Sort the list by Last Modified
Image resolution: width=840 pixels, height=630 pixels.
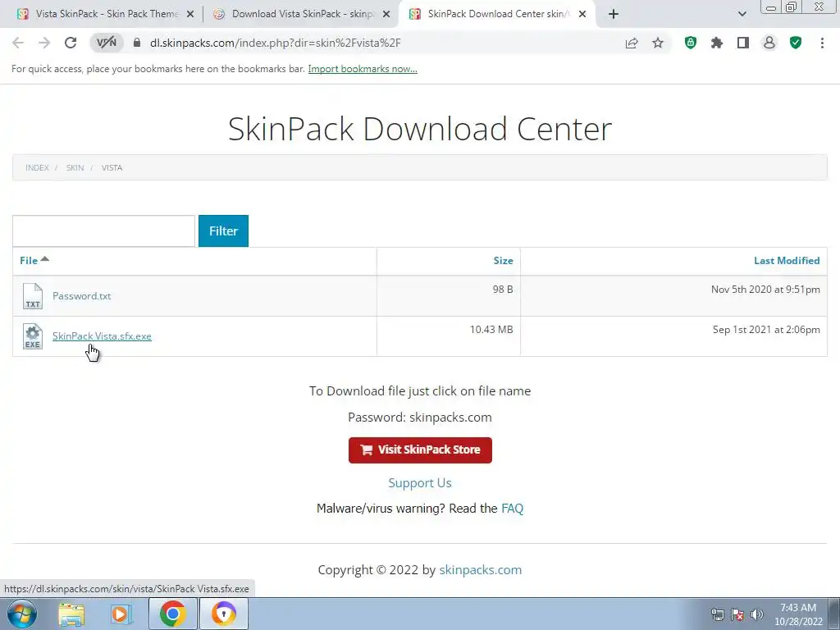pos(787,260)
